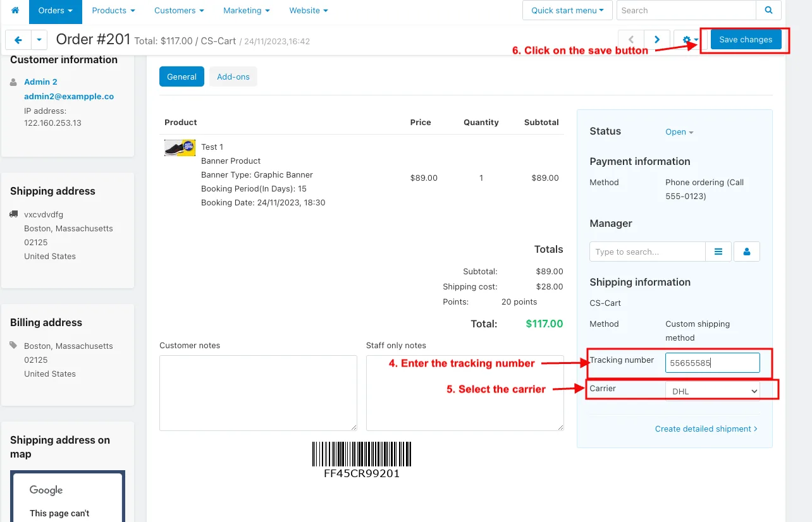The height and width of the screenshot is (522, 812).
Task: Open the home icon in navigation bar
Action: (15, 11)
